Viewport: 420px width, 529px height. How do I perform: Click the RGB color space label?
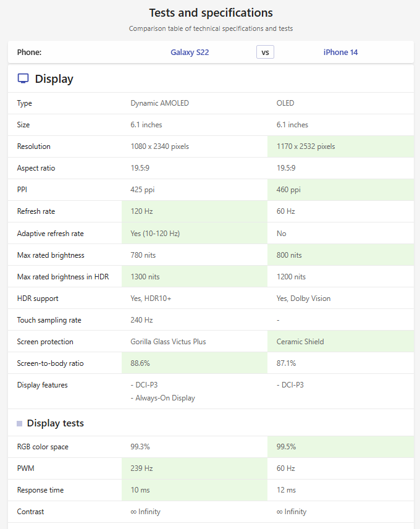click(x=43, y=447)
